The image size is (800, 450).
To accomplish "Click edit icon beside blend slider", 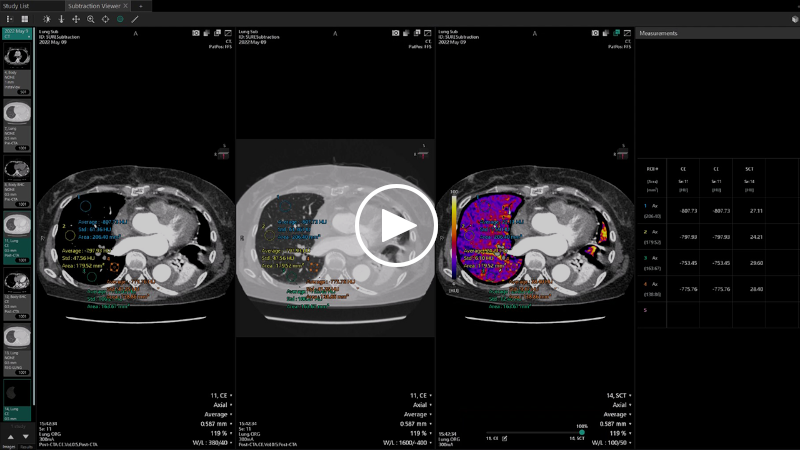I will (x=505, y=438).
